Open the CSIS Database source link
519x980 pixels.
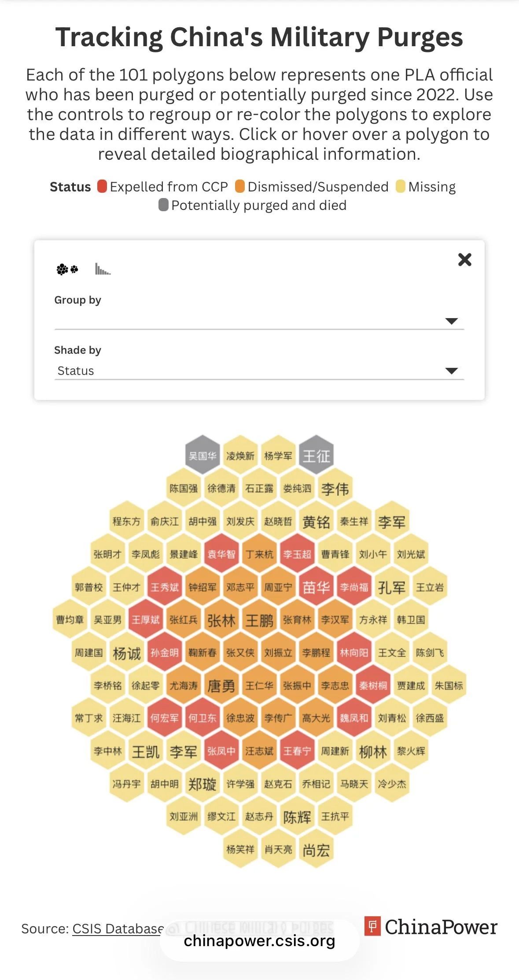(x=118, y=929)
